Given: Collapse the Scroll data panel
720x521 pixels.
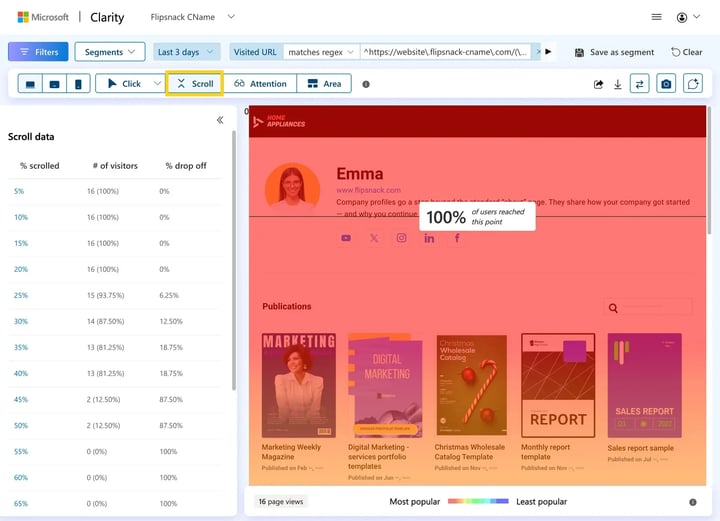Looking at the screenshot, I should (x=220, y=120).
